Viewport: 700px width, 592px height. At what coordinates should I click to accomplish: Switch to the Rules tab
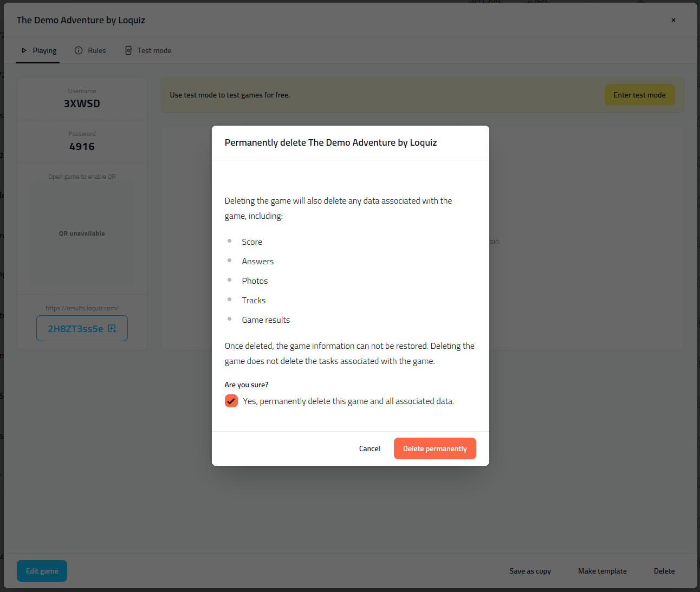point(96,50)
